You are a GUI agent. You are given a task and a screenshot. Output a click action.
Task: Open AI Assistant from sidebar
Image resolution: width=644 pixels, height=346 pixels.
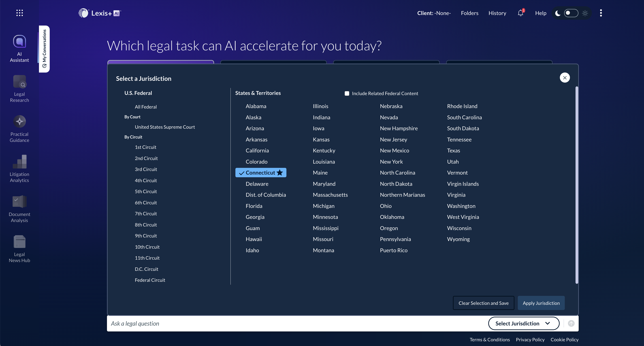click(19, 49)
